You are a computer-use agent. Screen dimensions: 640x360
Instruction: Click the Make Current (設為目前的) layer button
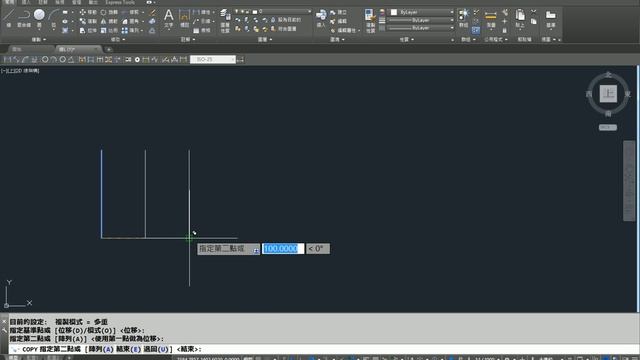tap(286, 20)
